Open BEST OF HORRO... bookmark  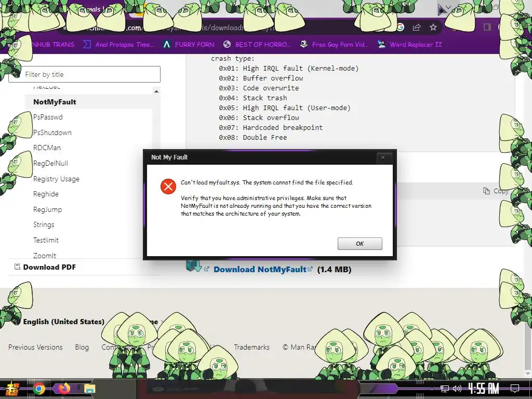click(x=258, y=45)
